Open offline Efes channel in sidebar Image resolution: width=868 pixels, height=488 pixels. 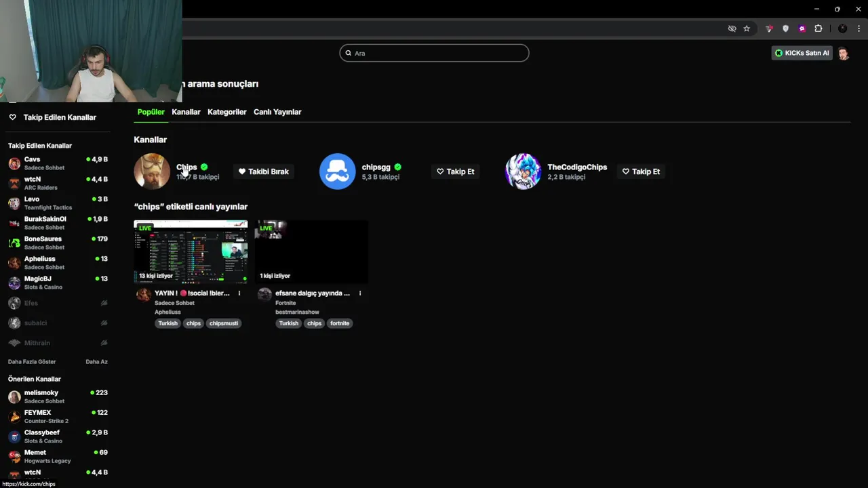58,303
